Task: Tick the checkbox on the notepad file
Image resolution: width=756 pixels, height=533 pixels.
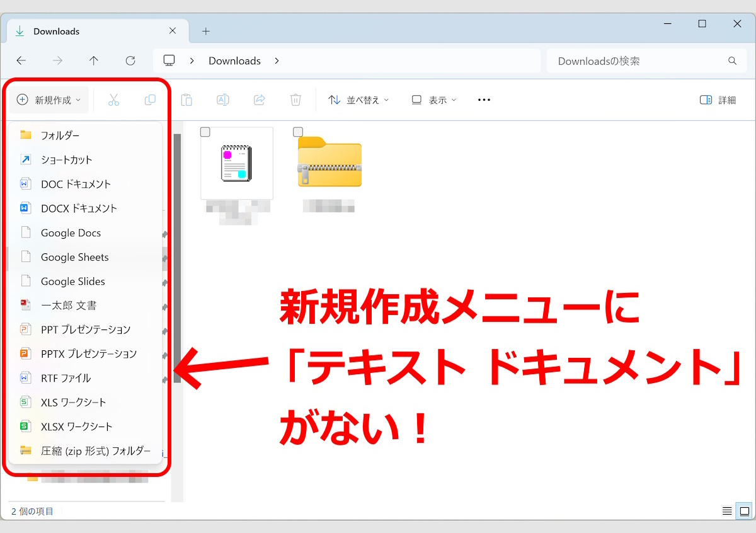Action: click(205, 132)
